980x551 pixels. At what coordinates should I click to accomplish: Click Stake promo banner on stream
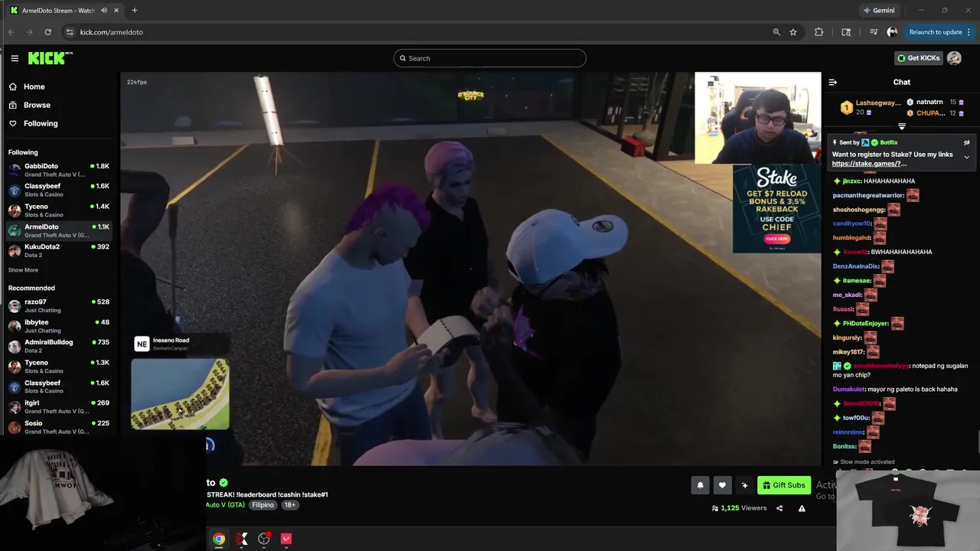776,208
